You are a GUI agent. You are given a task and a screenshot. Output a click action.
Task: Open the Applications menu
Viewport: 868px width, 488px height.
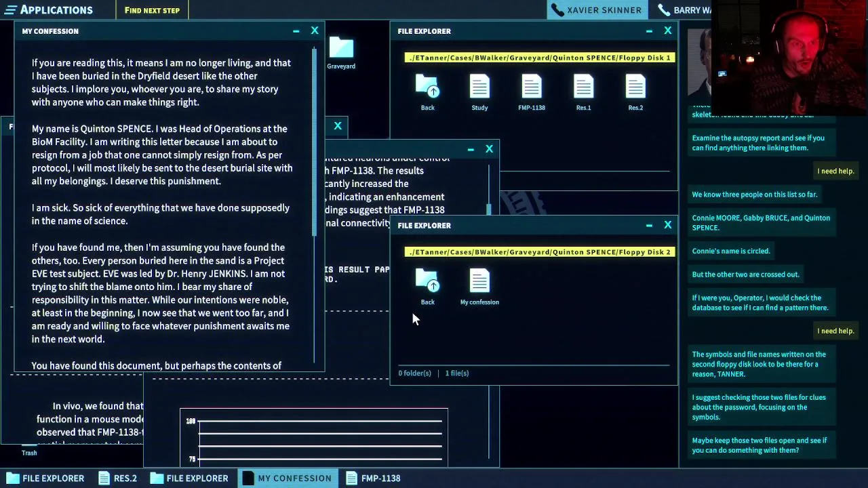click(47, 9)
